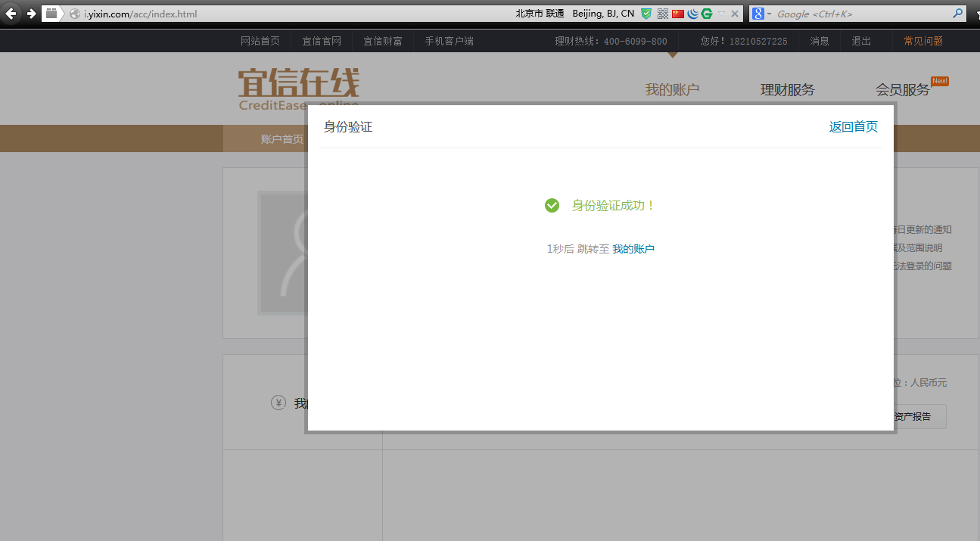980x541 pixels.
Task: Click 返回首页 in the dialog
Action: click(x=854, y=126)
